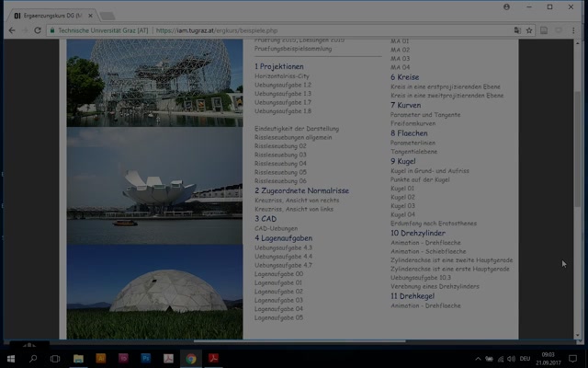Screen dimensions: 588x368
Task: Open a new tab next to Ergaenzungskurs
Action: 107,16
